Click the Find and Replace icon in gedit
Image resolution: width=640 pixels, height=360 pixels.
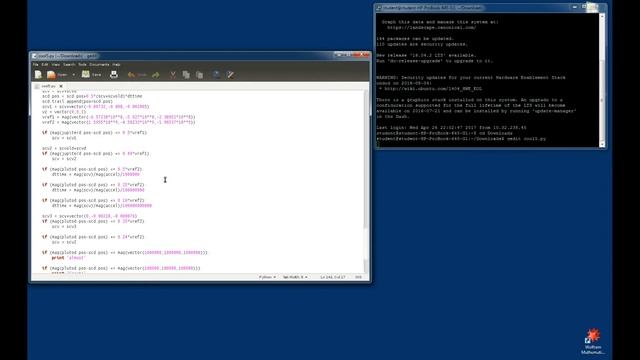click(x=230, y=75)
